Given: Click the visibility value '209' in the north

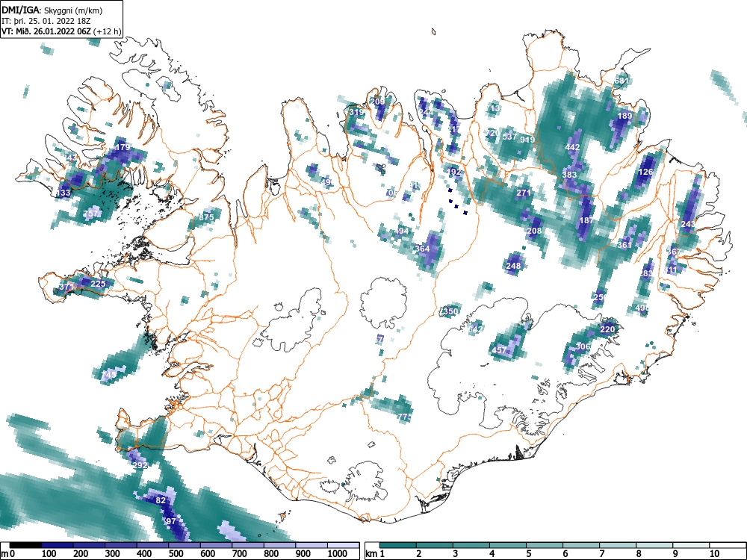Looking at the screenshot, I should pyautogui.click(x=377, y=102).
